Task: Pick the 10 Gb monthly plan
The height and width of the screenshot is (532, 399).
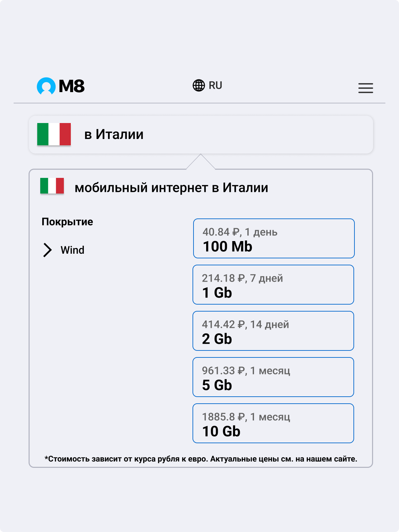Action: (x=273, y=423)
